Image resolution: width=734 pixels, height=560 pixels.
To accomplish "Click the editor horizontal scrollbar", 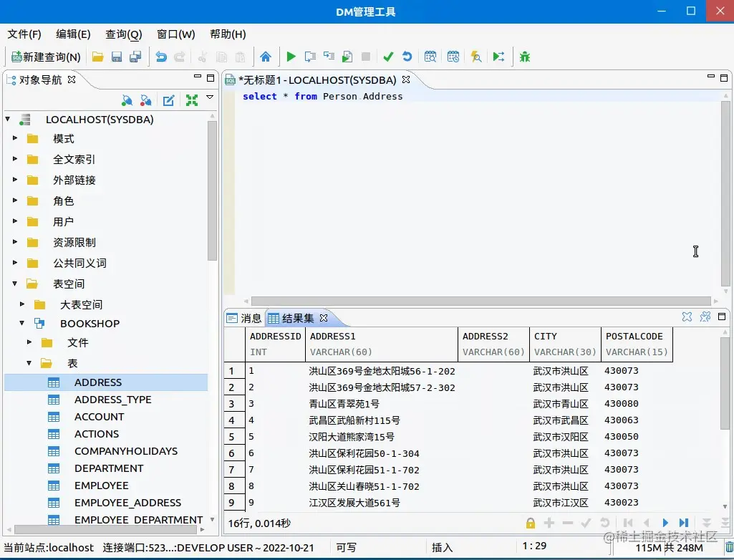I will pyautogui.click(x=481, y=301).
